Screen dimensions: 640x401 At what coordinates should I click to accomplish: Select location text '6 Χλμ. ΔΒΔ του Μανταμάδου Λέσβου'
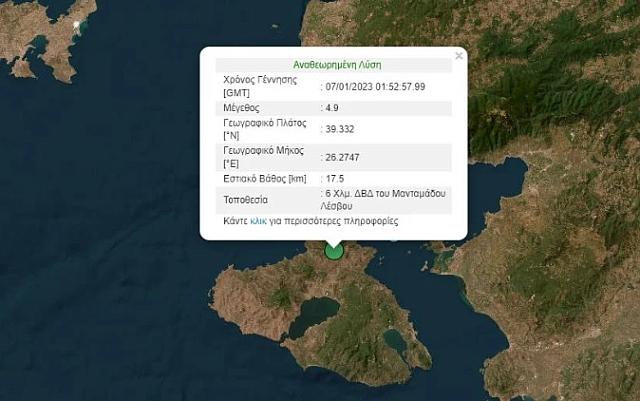click(383, 200)
